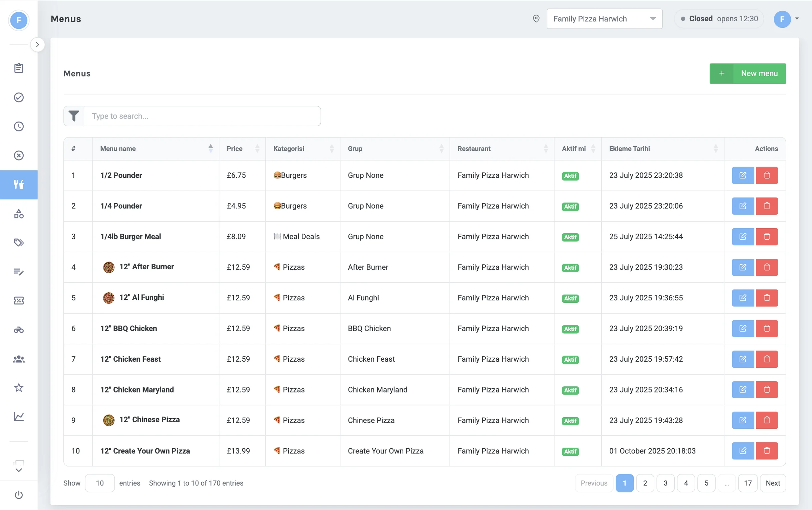Go to page 5 of results
Viewport: 812px width, 510px height.
coord(706,483)
